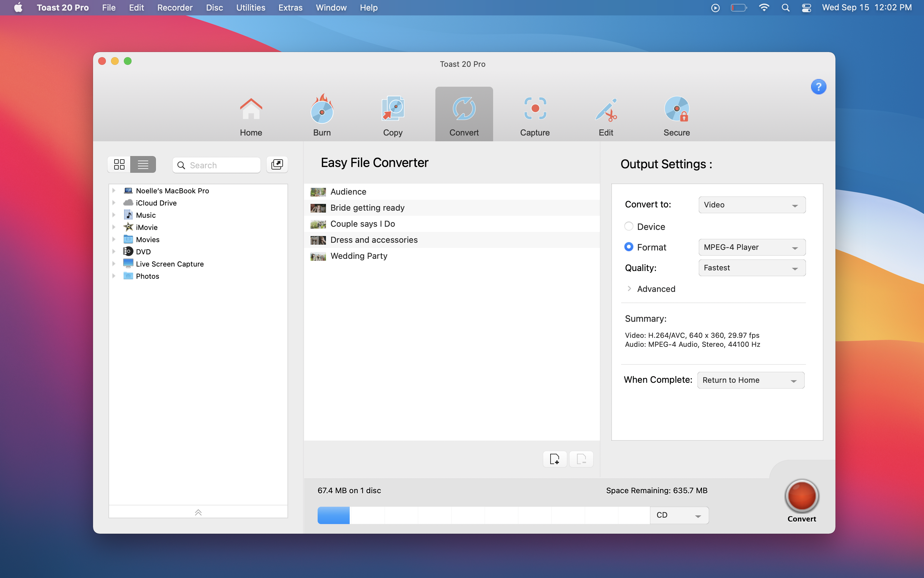Expand the Photos tree item
The height and width of the screenshot is (578, 924).
click(114, 276)
